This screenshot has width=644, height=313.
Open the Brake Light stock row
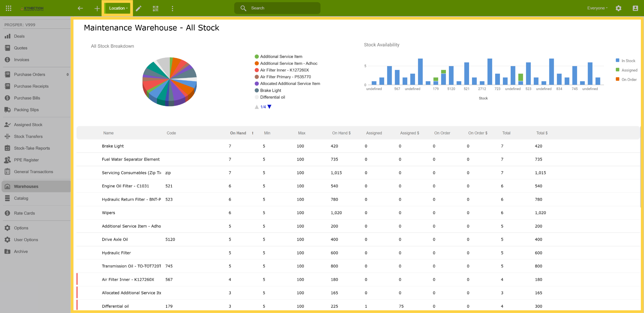tap(358, 146)
